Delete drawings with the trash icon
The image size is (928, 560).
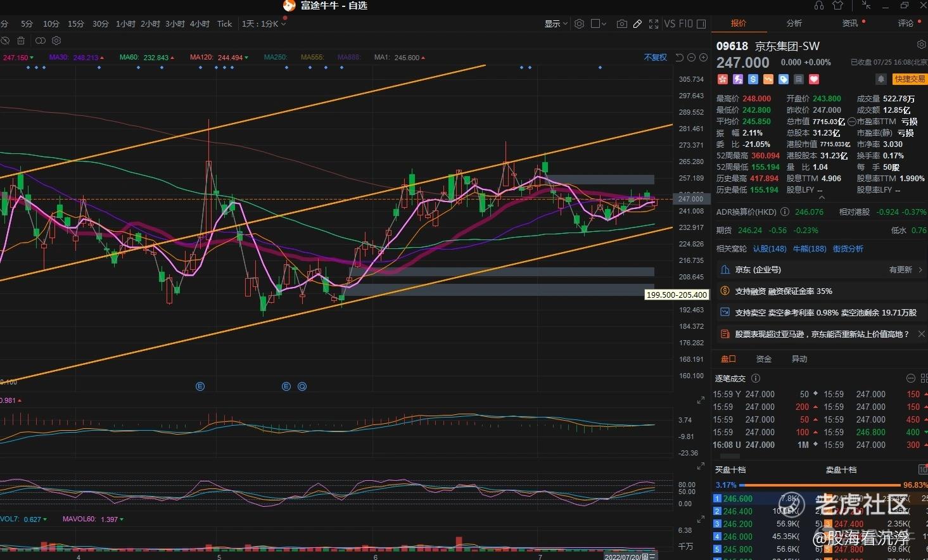click(21, 41)
